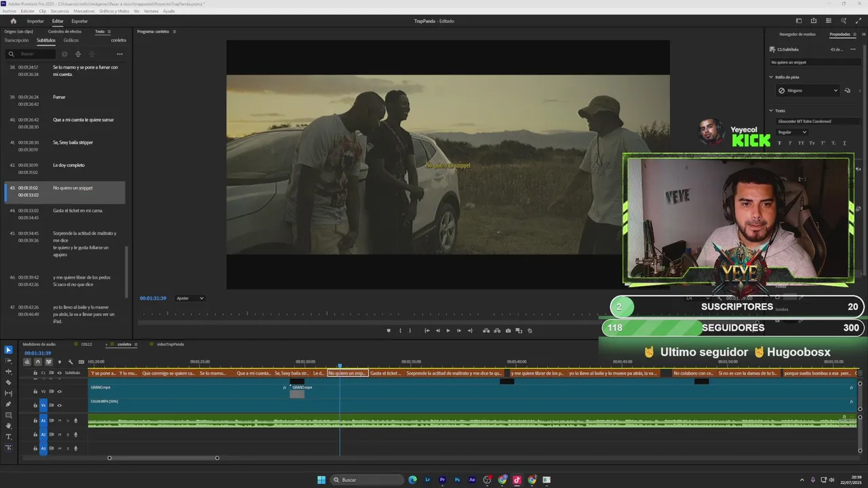Click the add new caption segment icon
Viewport: 868px width, 488px height.
[64, 54]
